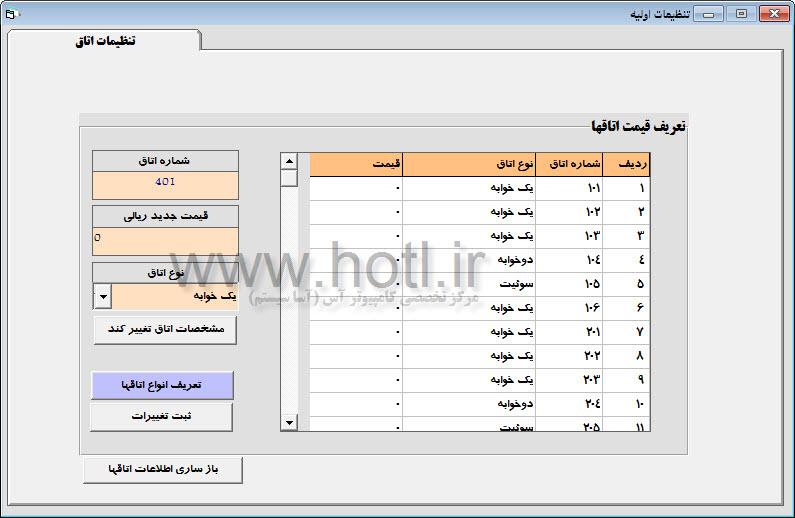This screenshot has height=518, width=795.
Task: Click the scrollbar up arrow in room table
Action: (289, 162)
